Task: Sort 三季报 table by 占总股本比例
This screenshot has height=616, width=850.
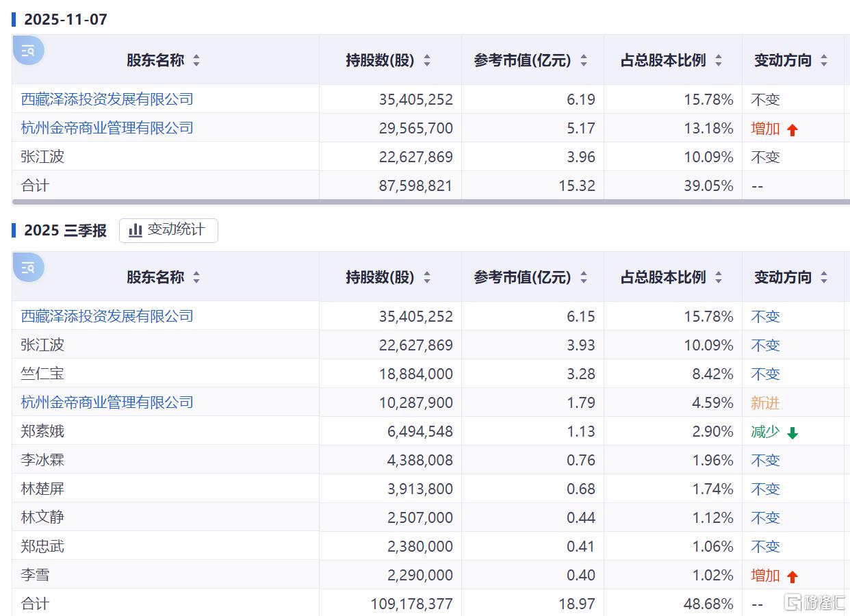Action: pyautogui.click(x=719, y=277)
